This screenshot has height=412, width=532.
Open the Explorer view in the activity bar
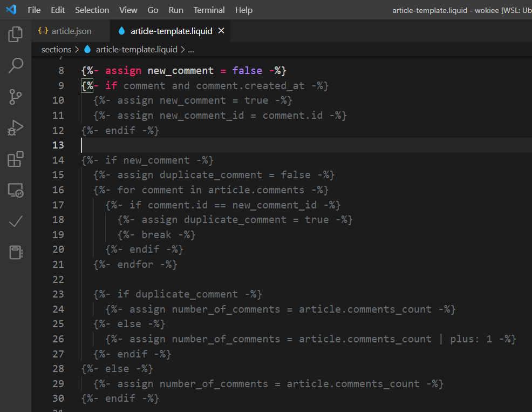15,35
